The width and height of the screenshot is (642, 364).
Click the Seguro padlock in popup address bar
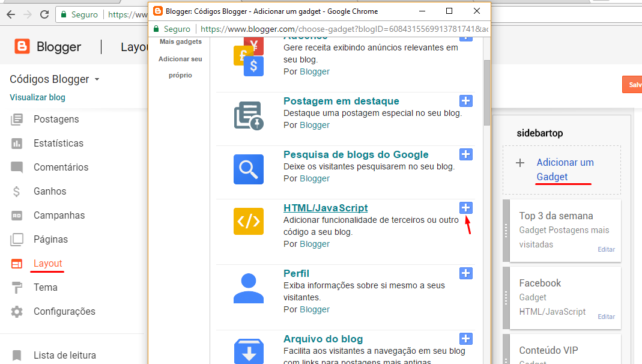[156, 29]
